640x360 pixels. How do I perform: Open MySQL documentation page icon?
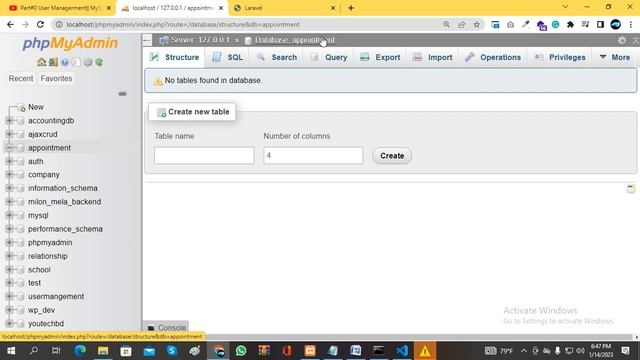(x=76, y=62)
